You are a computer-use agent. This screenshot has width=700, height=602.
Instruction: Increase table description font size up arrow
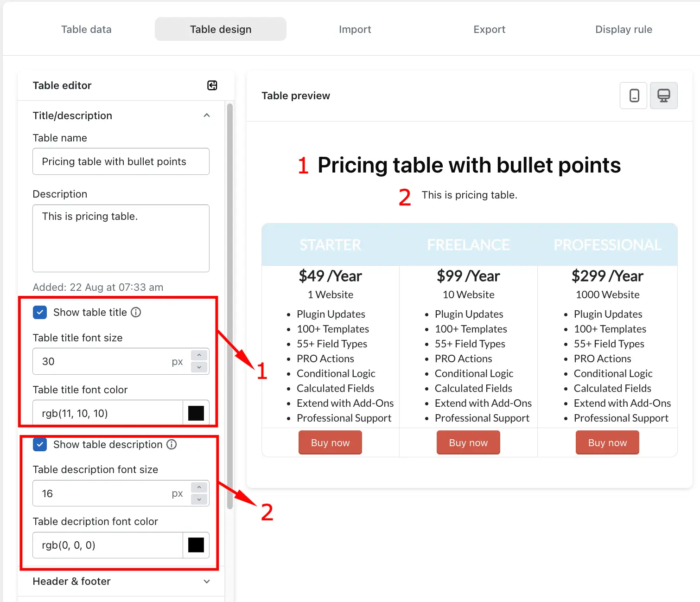pyautogui.click(x=199, y=487)
